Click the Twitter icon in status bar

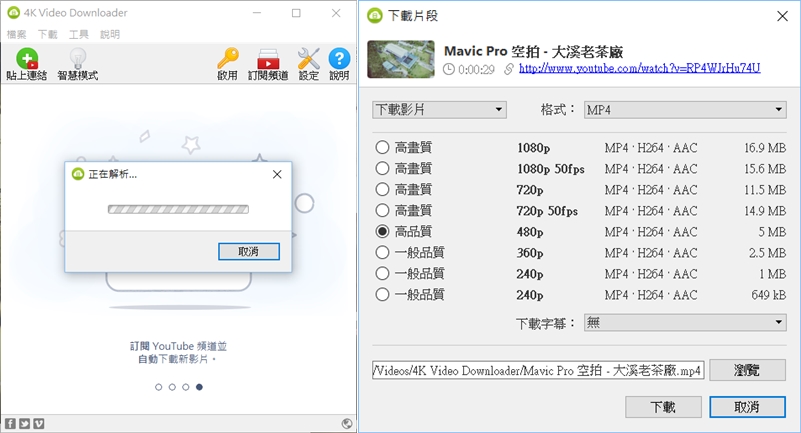coord(25,423)
